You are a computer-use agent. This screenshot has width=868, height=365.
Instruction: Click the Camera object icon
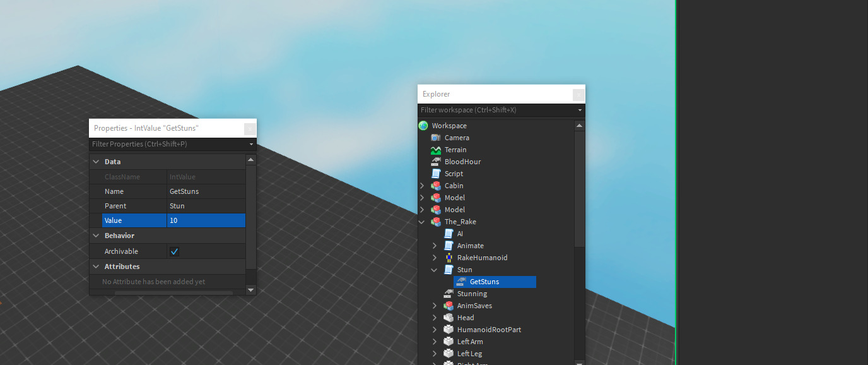(436, 138)
